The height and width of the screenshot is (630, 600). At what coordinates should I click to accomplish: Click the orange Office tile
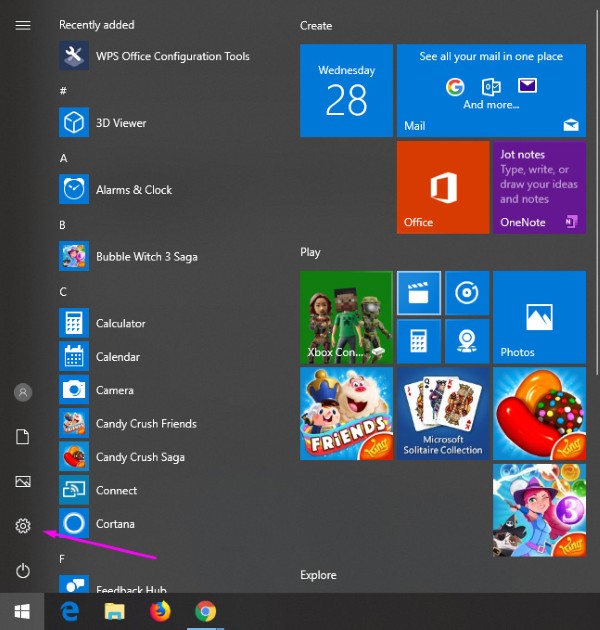click(441, 187)
